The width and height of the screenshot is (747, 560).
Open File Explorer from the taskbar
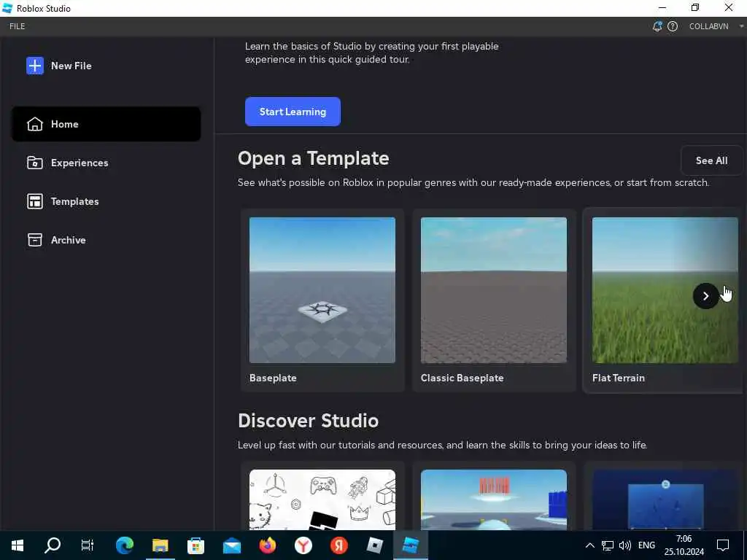[160, 545]
